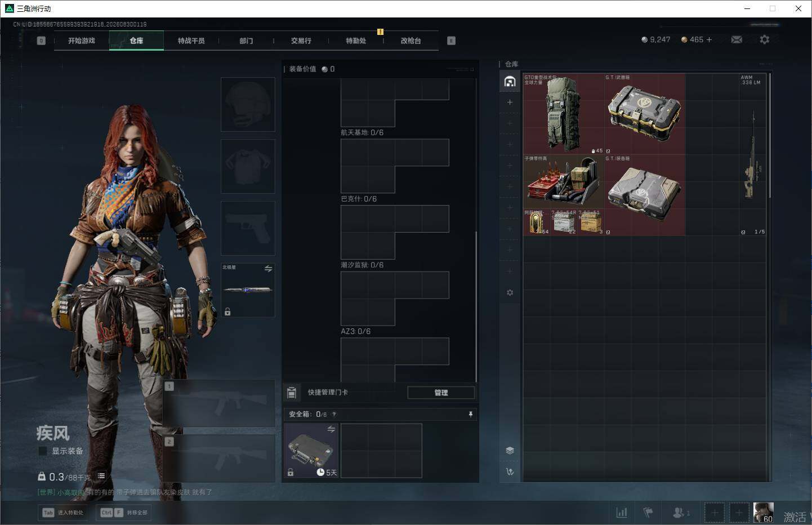Click the Tab 进入特勤处 shortcut button
Viewport: 812px width, 525px height.
(63, 513)
